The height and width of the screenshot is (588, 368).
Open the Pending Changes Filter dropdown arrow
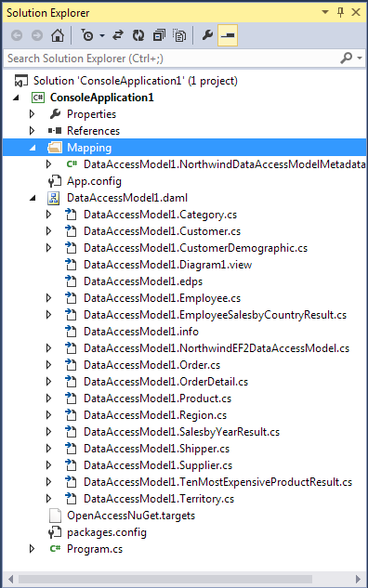point(102,36)
